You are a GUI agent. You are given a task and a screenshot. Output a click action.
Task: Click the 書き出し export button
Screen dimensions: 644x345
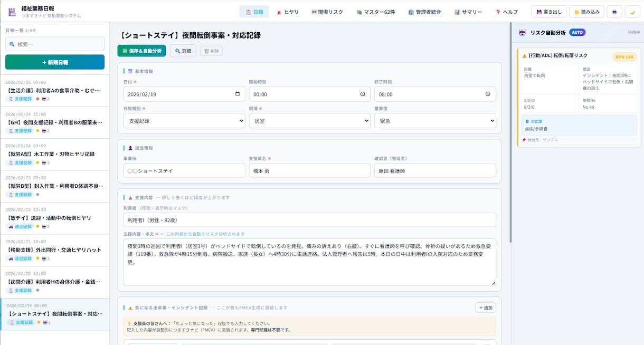tap(548, 12)
